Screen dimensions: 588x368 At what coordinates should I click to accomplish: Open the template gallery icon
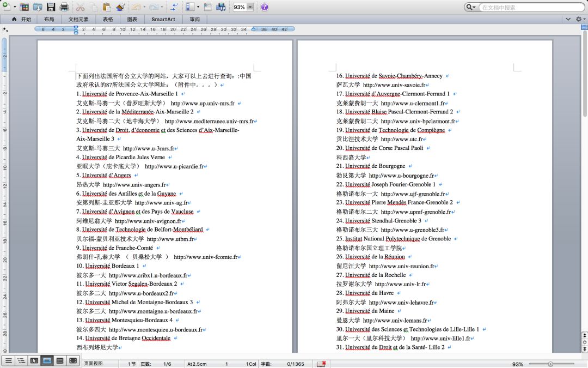tap(24, 7)
